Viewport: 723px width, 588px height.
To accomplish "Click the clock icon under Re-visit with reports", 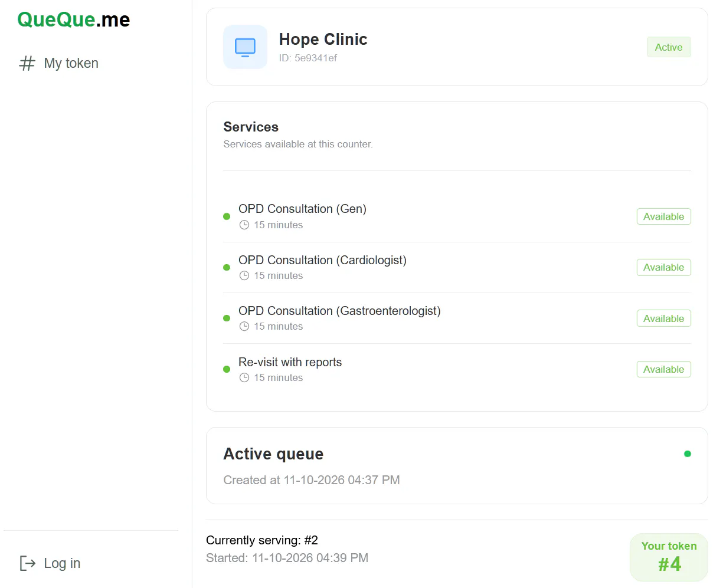I will 244,377.
